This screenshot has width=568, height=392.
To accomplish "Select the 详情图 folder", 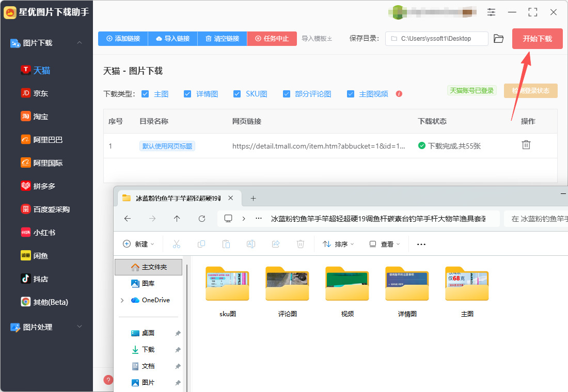I will [407, 291].
